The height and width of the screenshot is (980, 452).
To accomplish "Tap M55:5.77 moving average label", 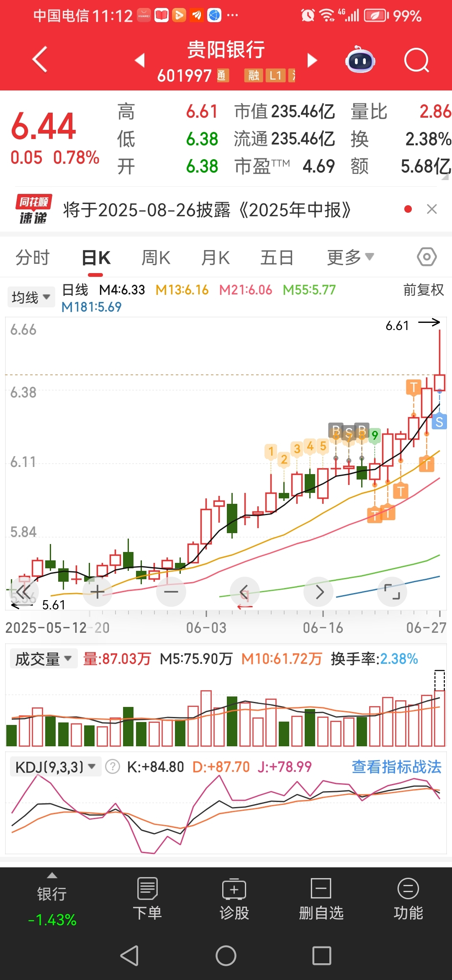I will tap(309, 290).
